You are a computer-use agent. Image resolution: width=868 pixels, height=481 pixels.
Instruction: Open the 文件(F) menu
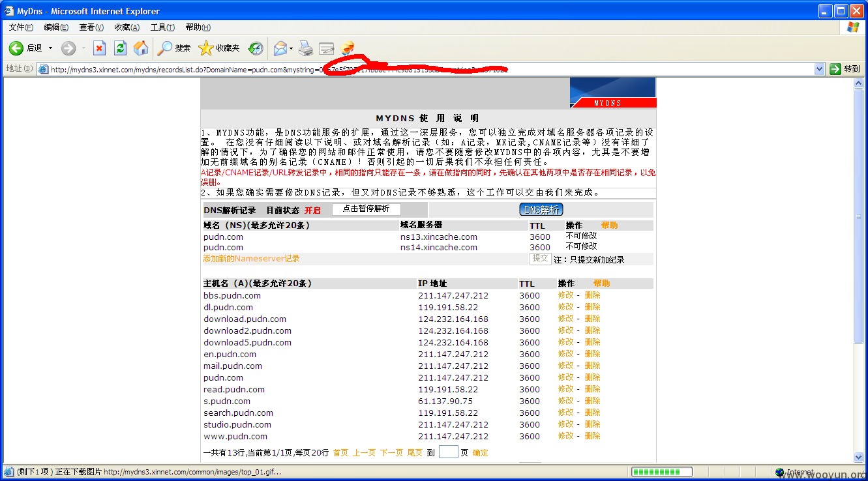pyautogui.click(x=21, y=27)
